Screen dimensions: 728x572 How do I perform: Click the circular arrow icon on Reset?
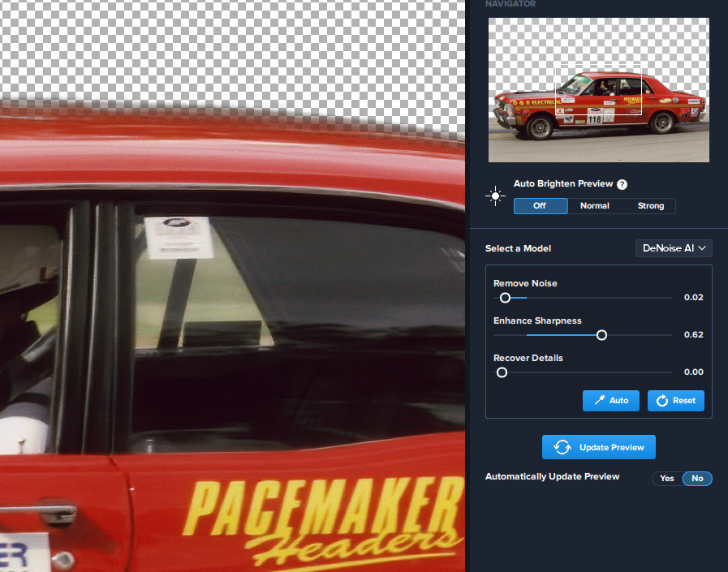point(662,401)
